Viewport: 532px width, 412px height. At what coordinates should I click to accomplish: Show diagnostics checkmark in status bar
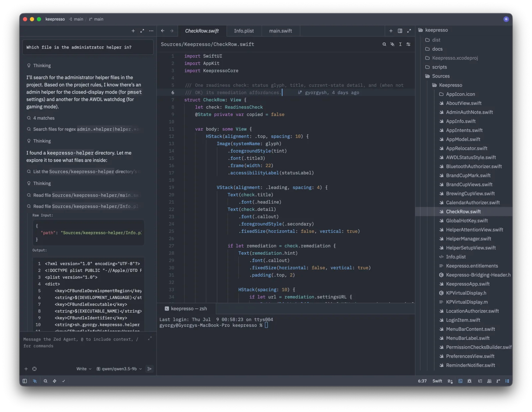coord(64,381)
